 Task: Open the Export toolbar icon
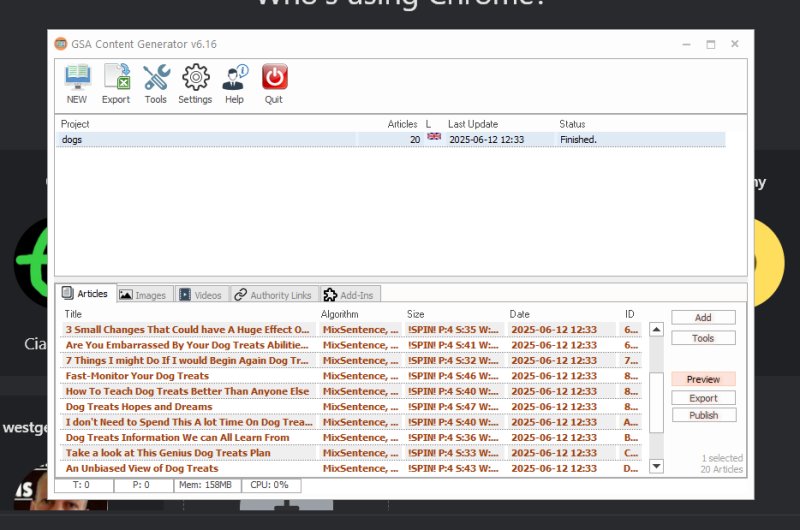116,84
